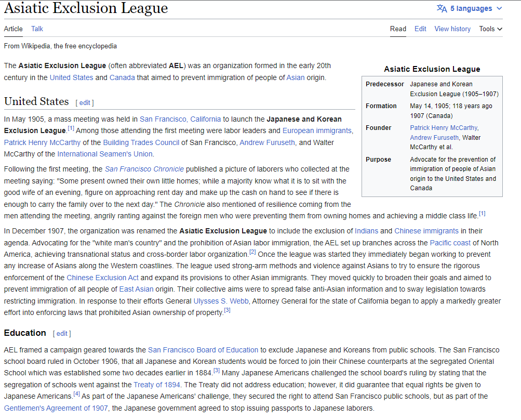The image size is (521, 420).
Task: Open the Indians link
Action: point(367,231)
